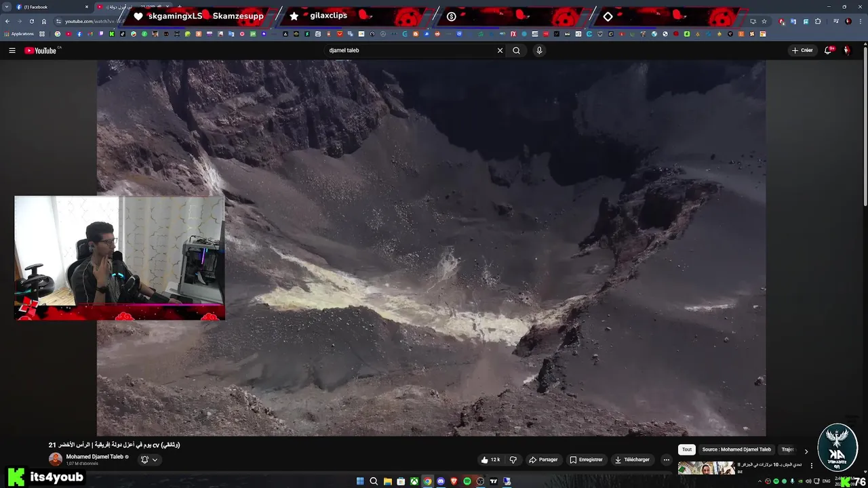
Task: Open Windows taskbar search
Action: [x=374, y=481]
